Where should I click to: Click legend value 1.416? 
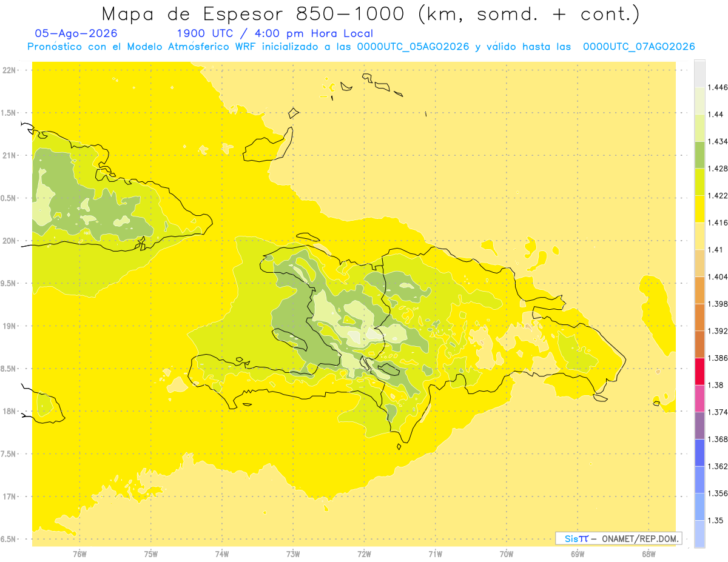(718, 222)
